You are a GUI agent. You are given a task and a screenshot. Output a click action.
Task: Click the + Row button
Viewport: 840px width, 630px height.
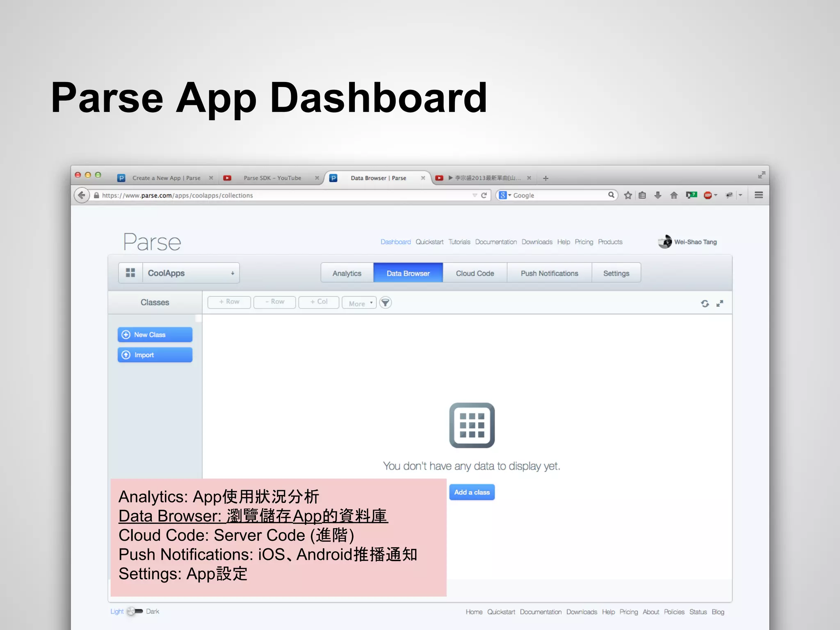pyautogui.click(x=229, y=302)
